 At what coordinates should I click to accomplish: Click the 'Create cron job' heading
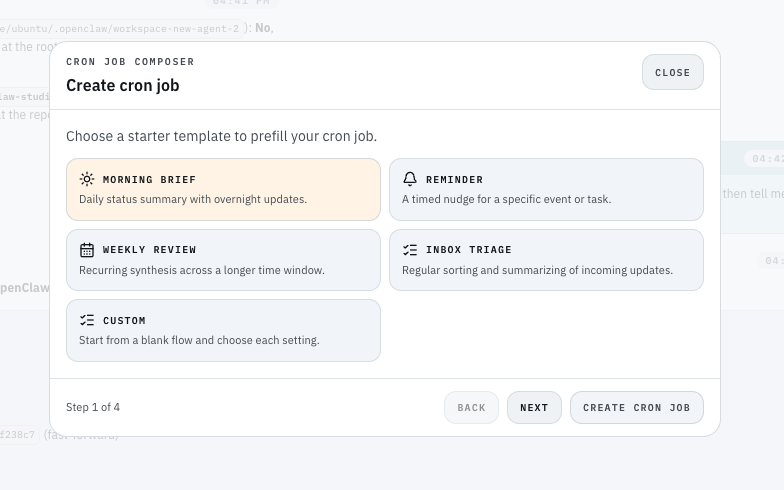[122, 86]
